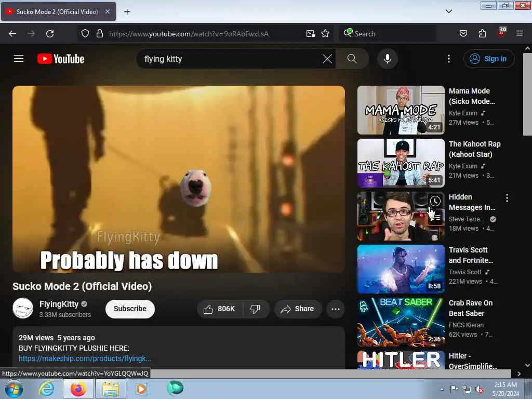Open Action Center flag tray icon
The image size is (532, 399).
click(x=454, y=389)
